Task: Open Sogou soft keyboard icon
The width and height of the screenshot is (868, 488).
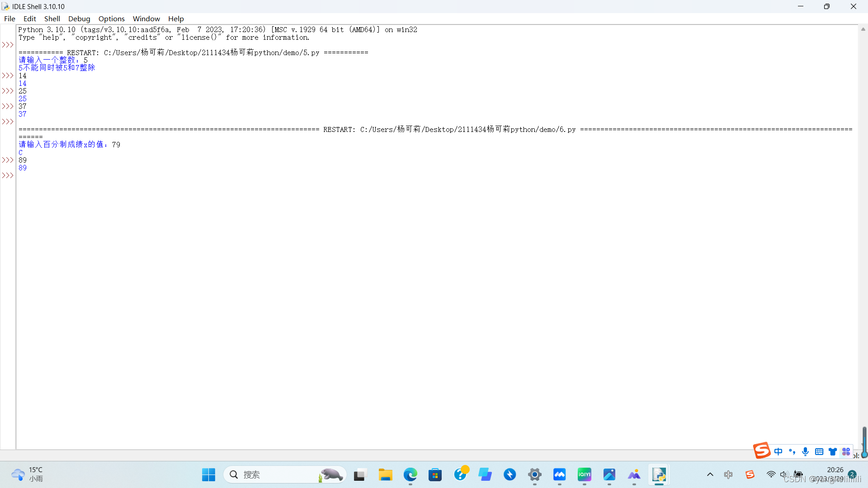Action: pos(819,451)
